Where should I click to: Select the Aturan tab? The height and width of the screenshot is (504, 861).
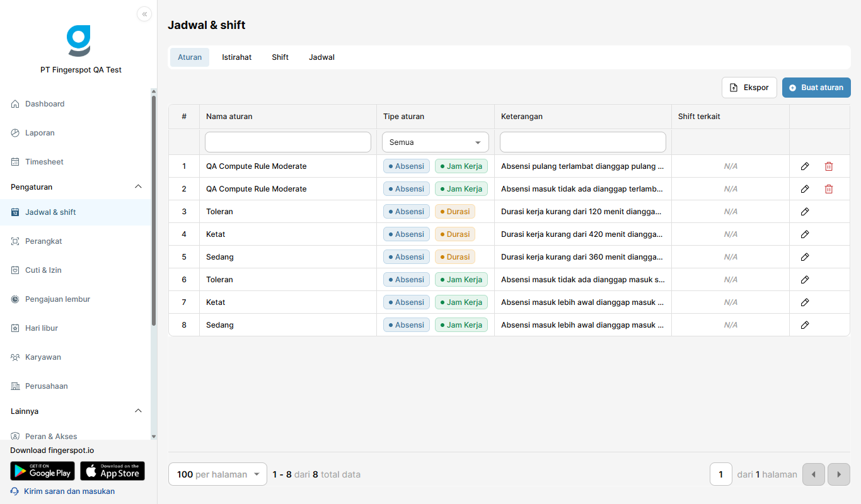[x=190, y=57]
